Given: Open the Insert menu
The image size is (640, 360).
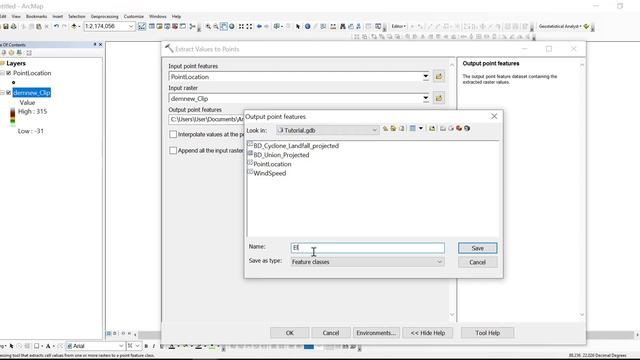Looking at the screenshot, I should pos(58,16).
